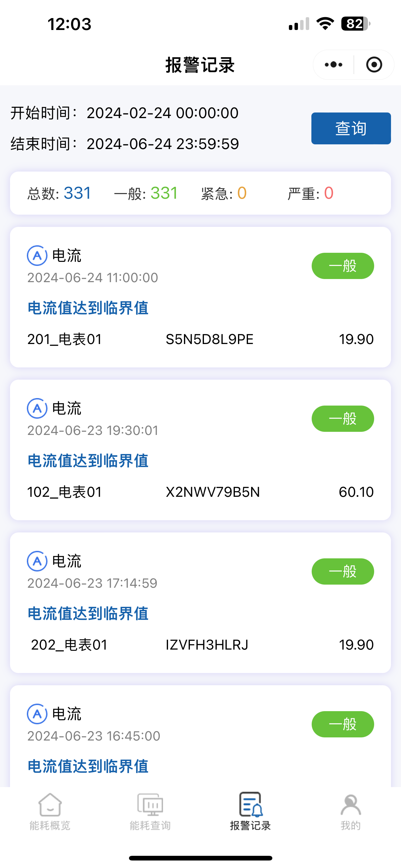Tap the current icon on 202_电表01 alarm
Viewport: 401px width, 868px height.
[37, 561]
